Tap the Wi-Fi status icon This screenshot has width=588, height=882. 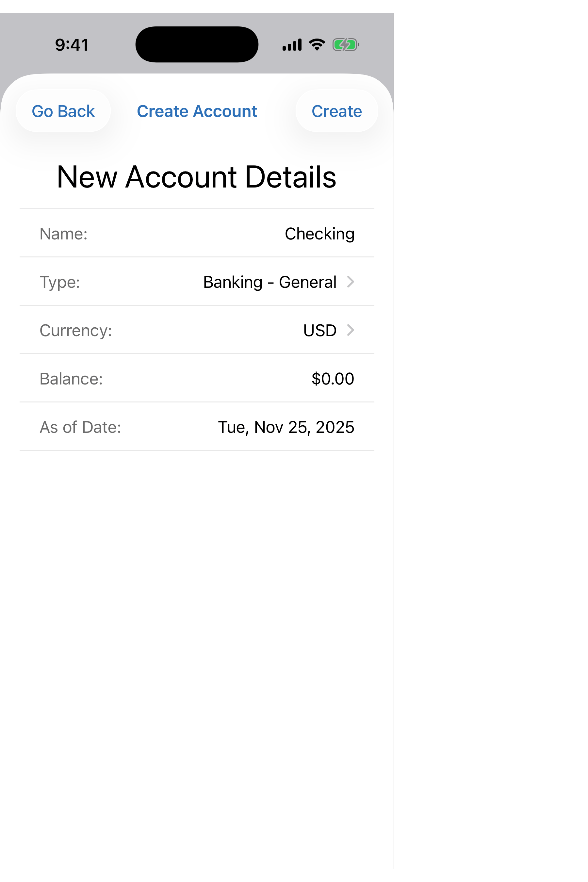click(x=317, y=45)
